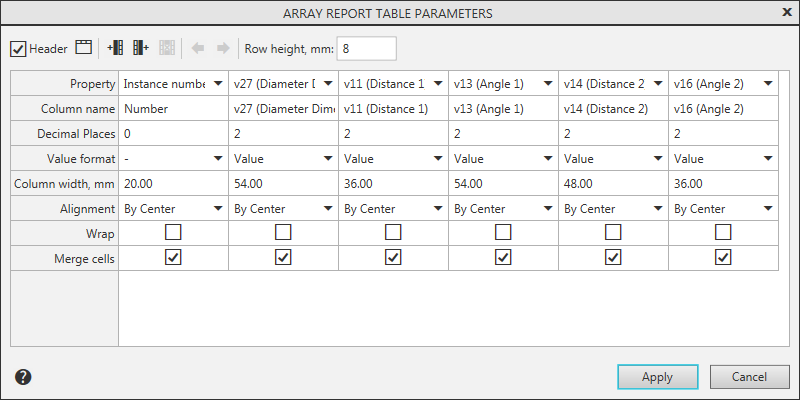Viewport: 800px width, 400px height.
Task: Click the Row height input field
Action: (x=367, y=48)
